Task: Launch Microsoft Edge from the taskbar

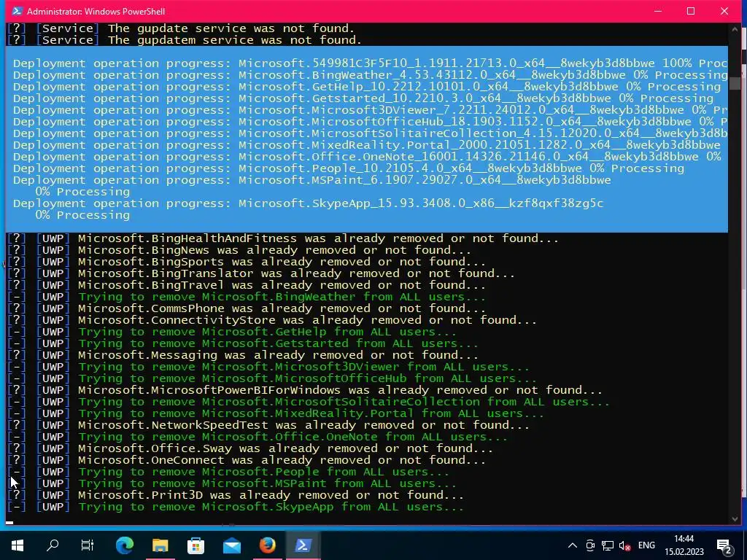Action: pyautogui.click(x=124, y=545)
